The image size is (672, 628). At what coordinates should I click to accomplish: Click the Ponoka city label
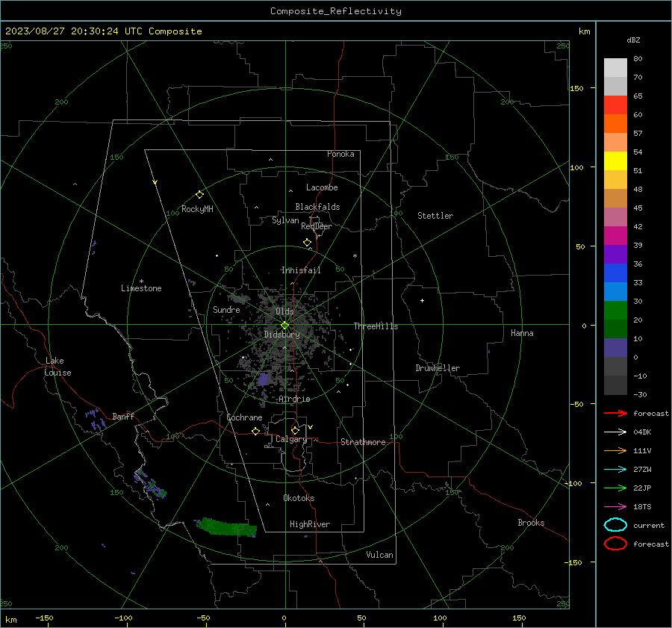(x=340, y=154)
